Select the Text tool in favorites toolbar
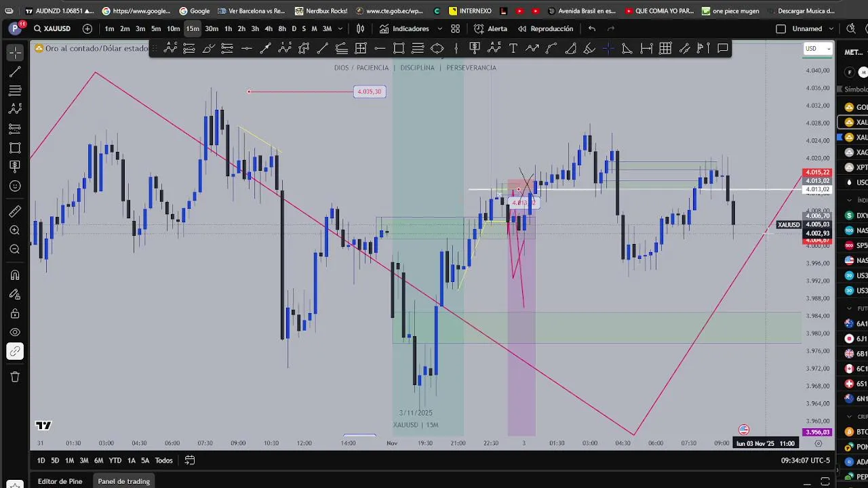The image size is (868, 488). point(513,48)
